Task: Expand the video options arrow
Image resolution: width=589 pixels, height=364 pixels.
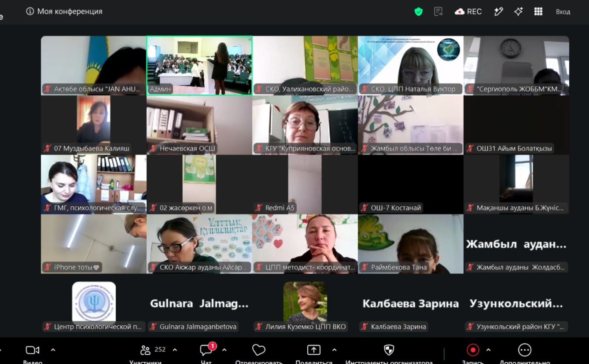Action: [x=53, y=350]
